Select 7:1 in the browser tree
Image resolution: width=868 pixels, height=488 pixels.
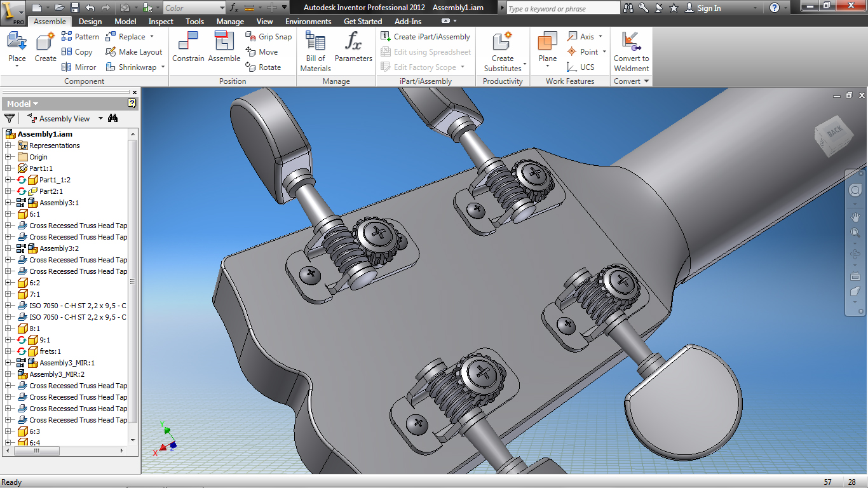(34, 294)
